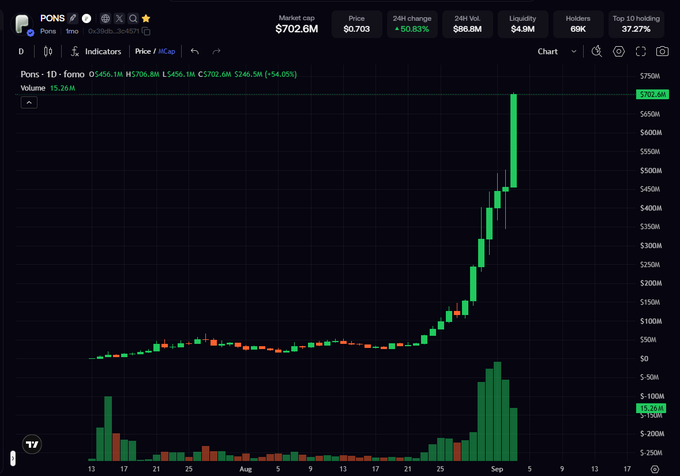The image size is (680, 476).
Task: Redo the last chart action
Action: pos(216,52)
